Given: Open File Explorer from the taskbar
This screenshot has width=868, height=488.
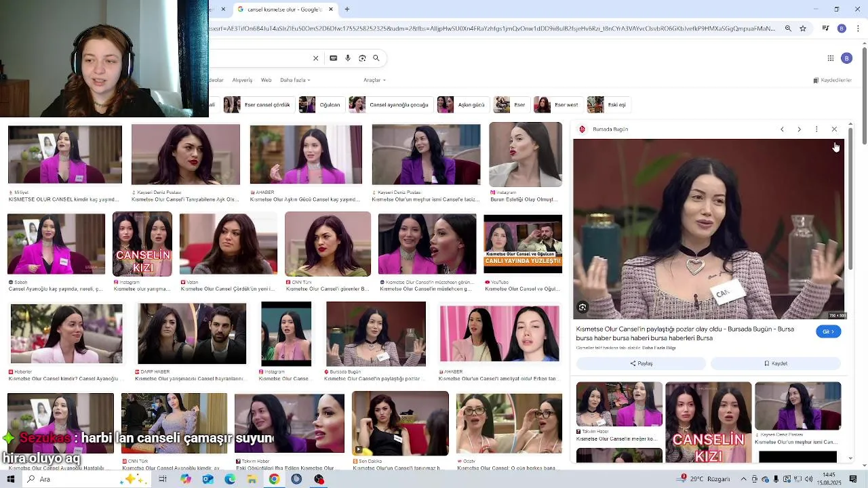Looking at the screenshot, I should [x=252, y=479].
